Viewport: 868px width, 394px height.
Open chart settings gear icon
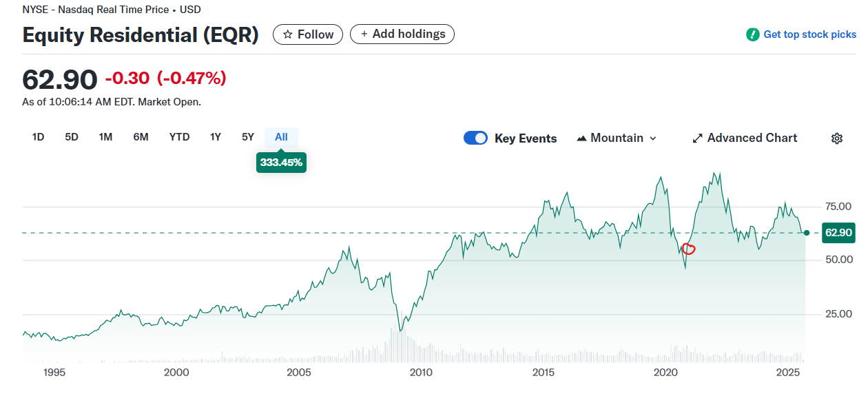837,138
